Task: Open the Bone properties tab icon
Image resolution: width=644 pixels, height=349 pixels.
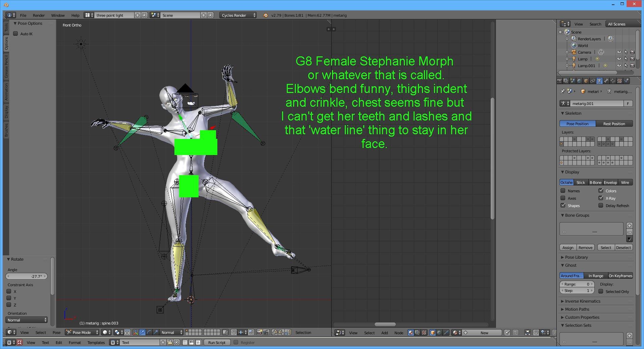Action: [x=606, y=81]
